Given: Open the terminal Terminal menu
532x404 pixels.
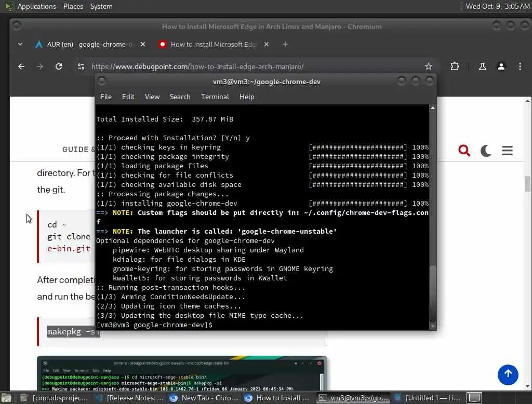Looking at the screenshot, I should [215, 97].
